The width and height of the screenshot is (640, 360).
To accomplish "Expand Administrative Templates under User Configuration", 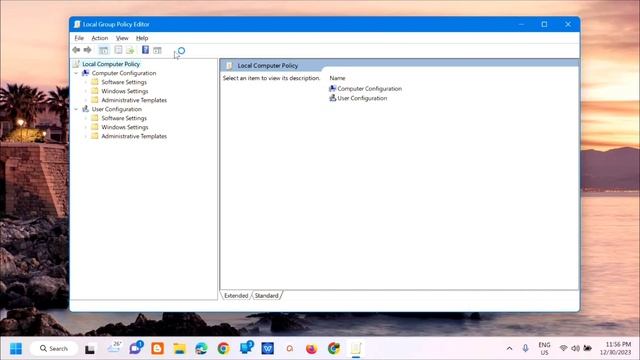I will [86, 136].
